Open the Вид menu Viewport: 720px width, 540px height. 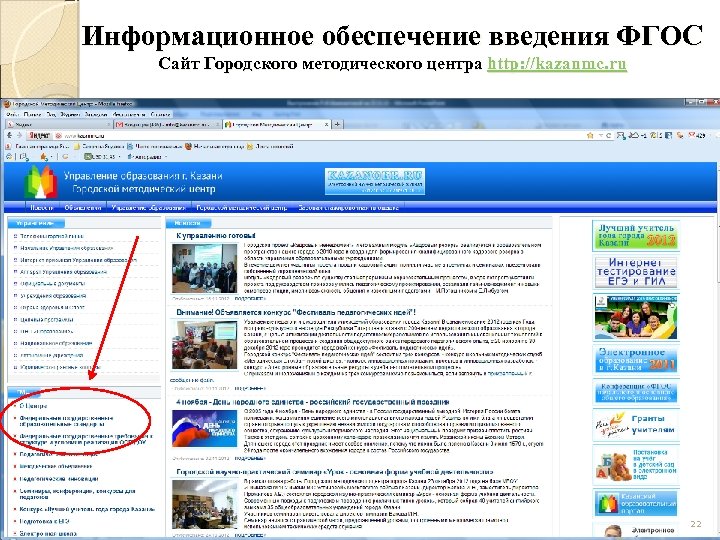(x=51, y=114)
